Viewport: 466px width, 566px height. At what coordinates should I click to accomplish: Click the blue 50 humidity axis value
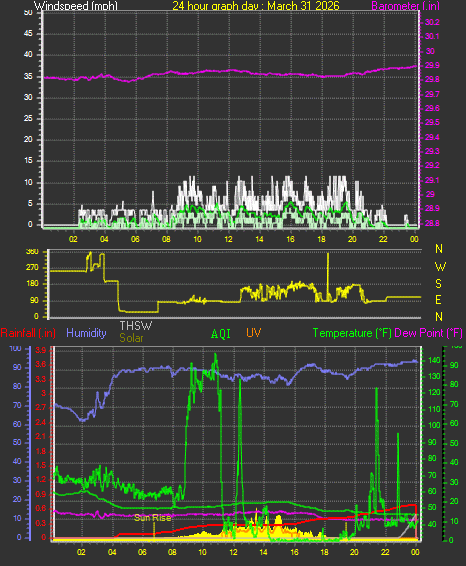(x=17, y=443)
